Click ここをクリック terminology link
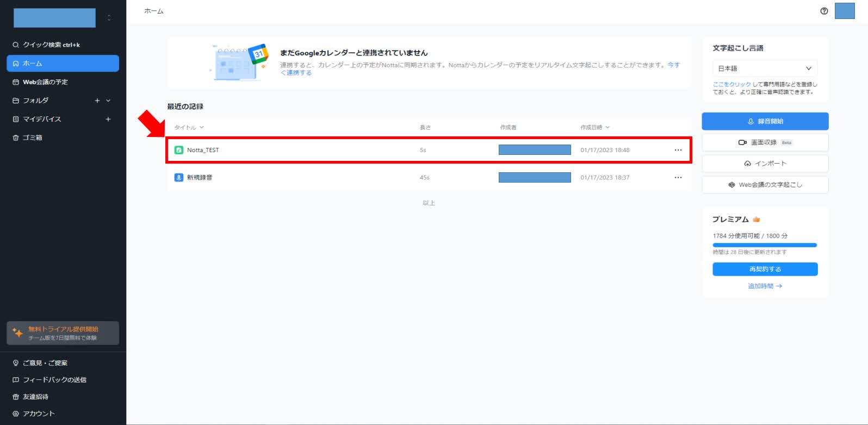868x425 pixels. pos(731,84)
